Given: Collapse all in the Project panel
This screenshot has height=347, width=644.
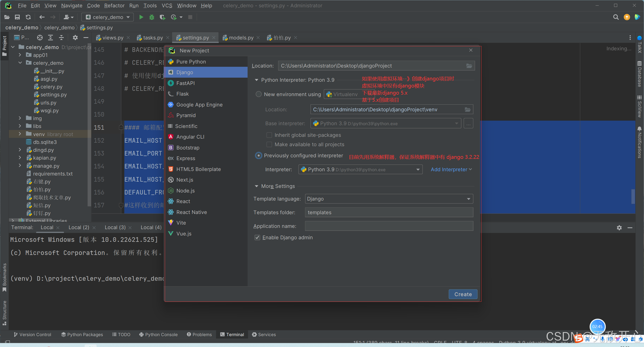Looking at the screenshot, I should [x=62, y=38].
